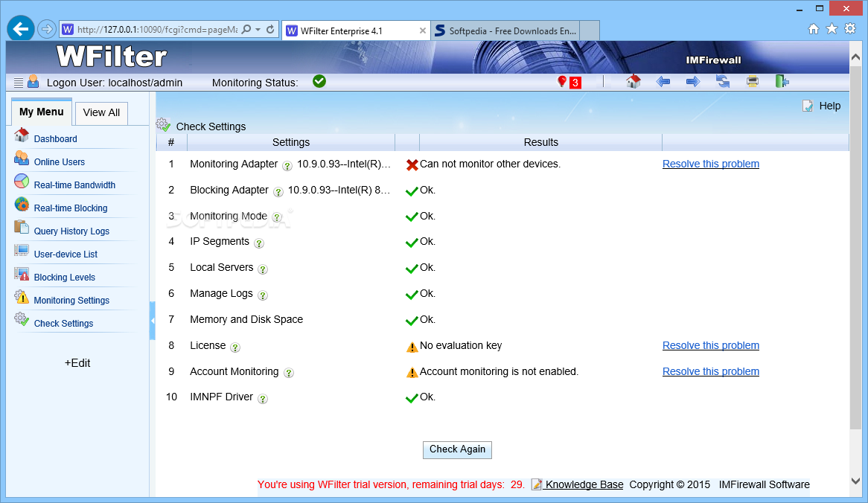Open help tip for Monitoring Adapter

[x=287, y=165]
